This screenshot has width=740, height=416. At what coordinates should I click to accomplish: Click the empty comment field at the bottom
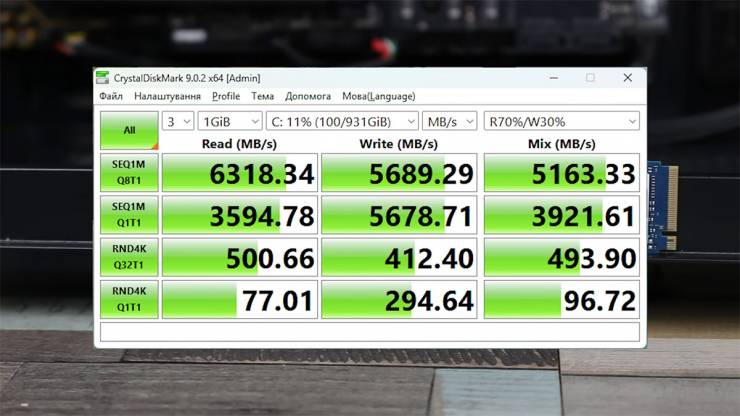(370, 331)
